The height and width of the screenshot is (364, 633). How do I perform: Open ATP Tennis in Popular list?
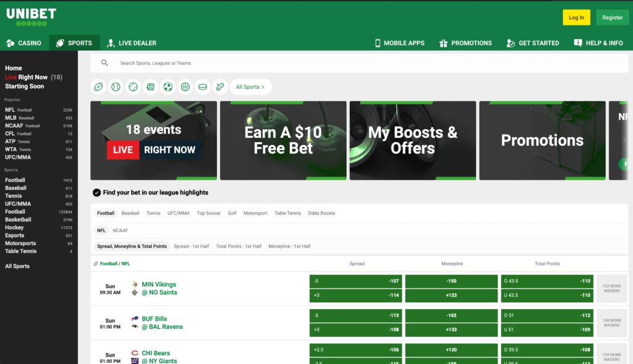[x=38, y=142]
